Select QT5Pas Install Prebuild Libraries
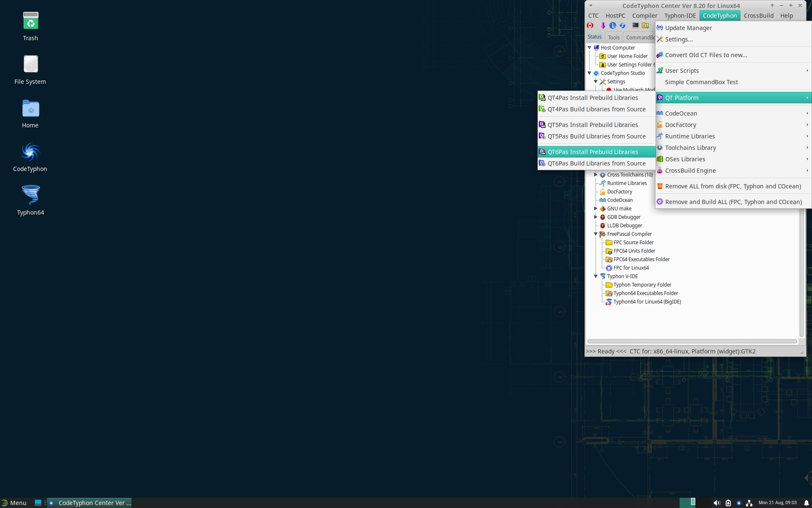The width and height of the screenshot is (812, 508). click(x=596, y=125)
